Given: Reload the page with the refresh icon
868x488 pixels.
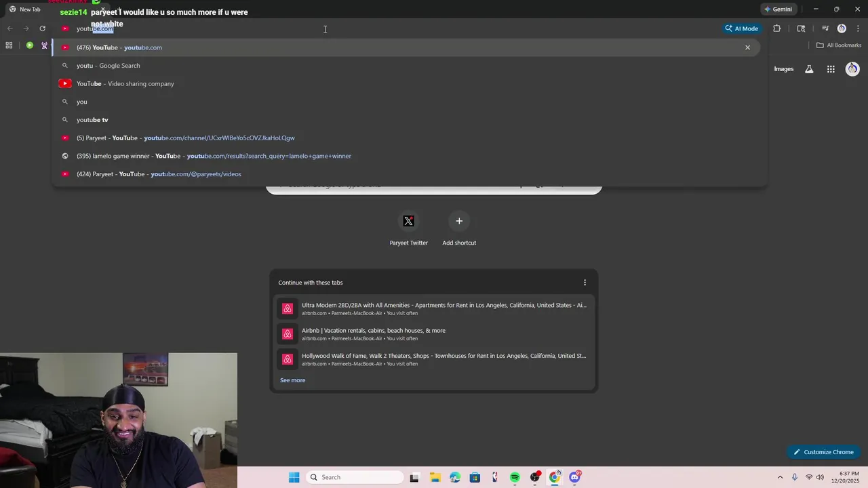Looking at the screenshot, I should coord(42,28).
